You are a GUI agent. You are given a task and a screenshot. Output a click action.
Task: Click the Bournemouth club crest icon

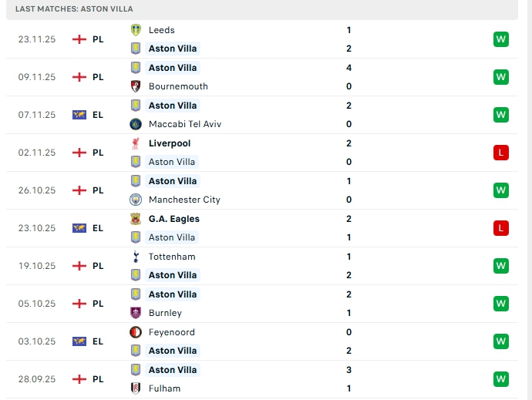[136, 86]
